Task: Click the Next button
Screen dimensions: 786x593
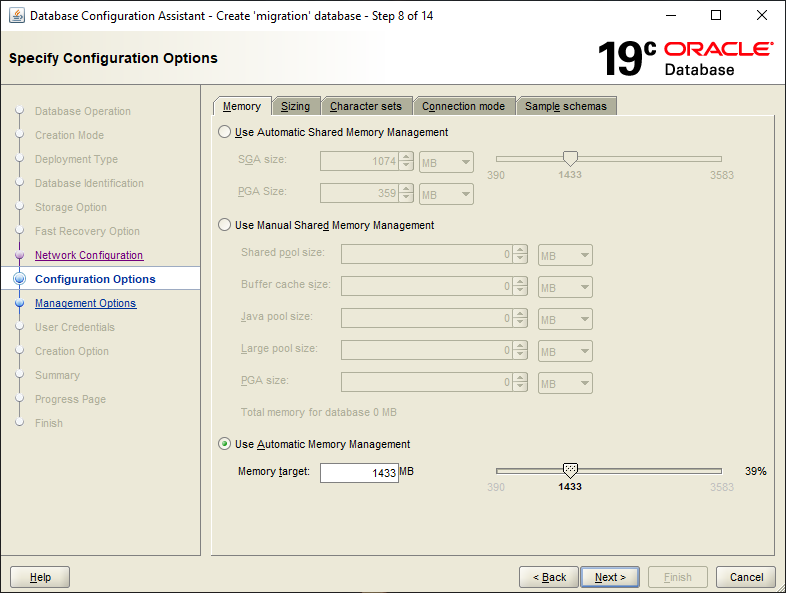Action: (x=610, y=577)
